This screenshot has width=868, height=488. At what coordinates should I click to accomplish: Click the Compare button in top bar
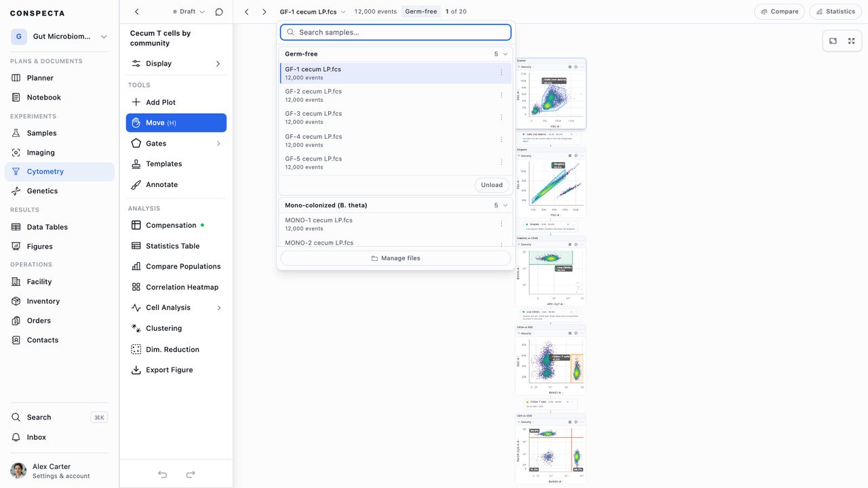click(779, 12)
